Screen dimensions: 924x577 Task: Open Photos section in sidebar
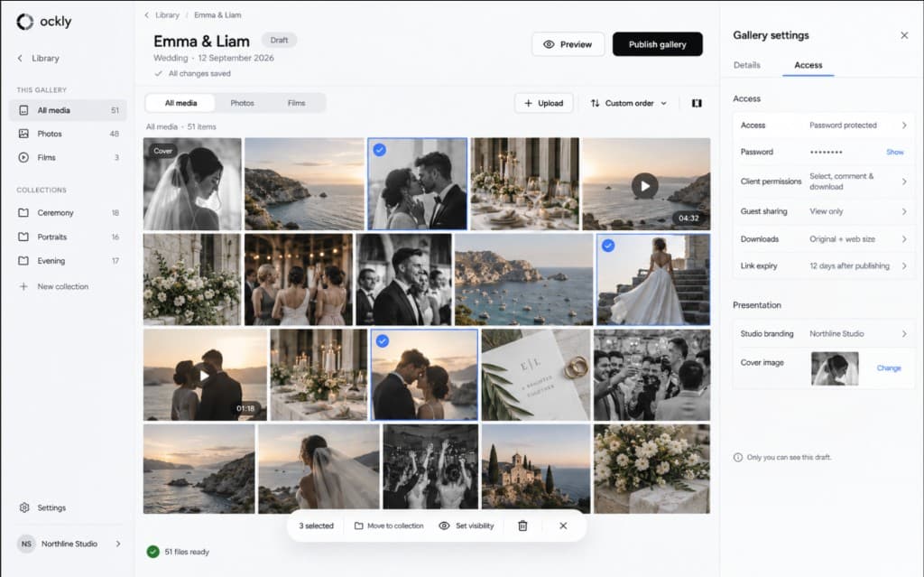click(68, 134)
